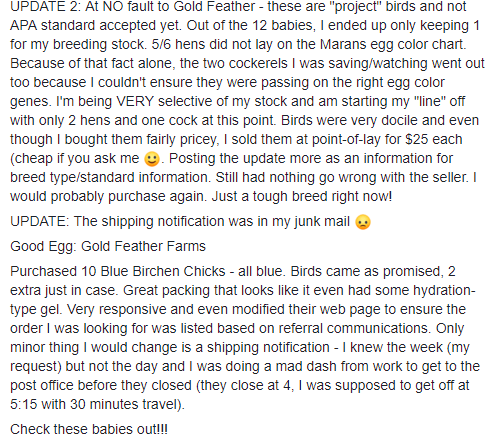Click the 'hydration-' word in packing sentence

[444, 290]
